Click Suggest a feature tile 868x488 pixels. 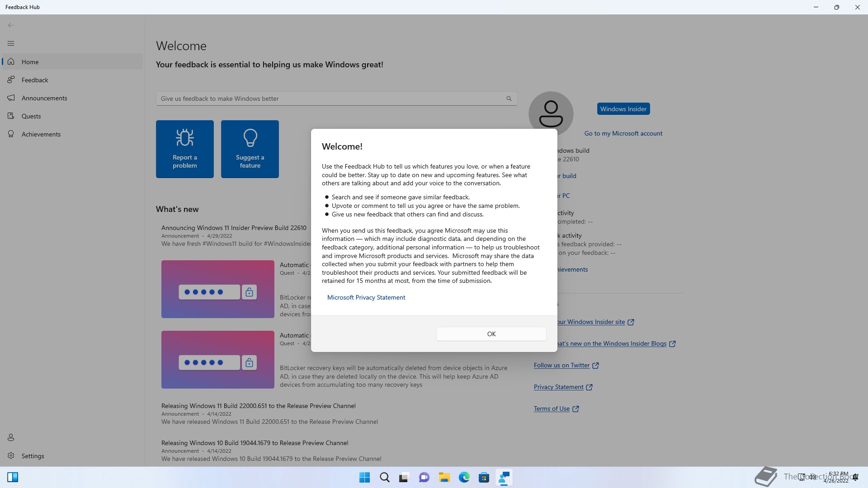250,149
